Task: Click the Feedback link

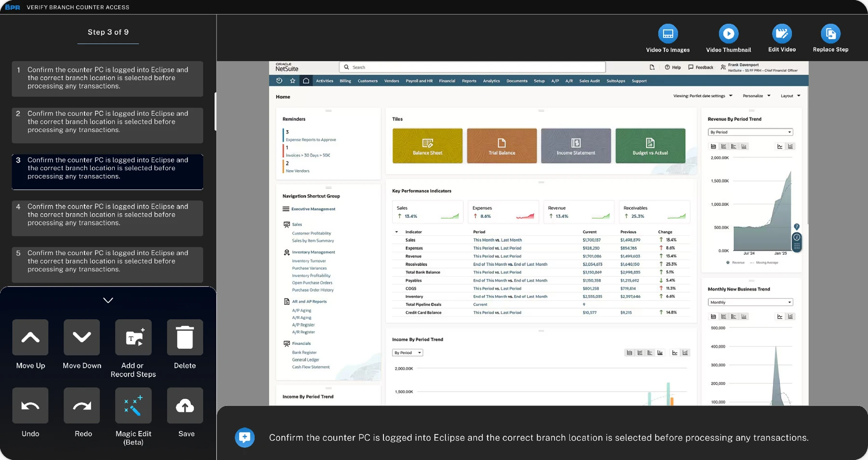Action: 701,68
